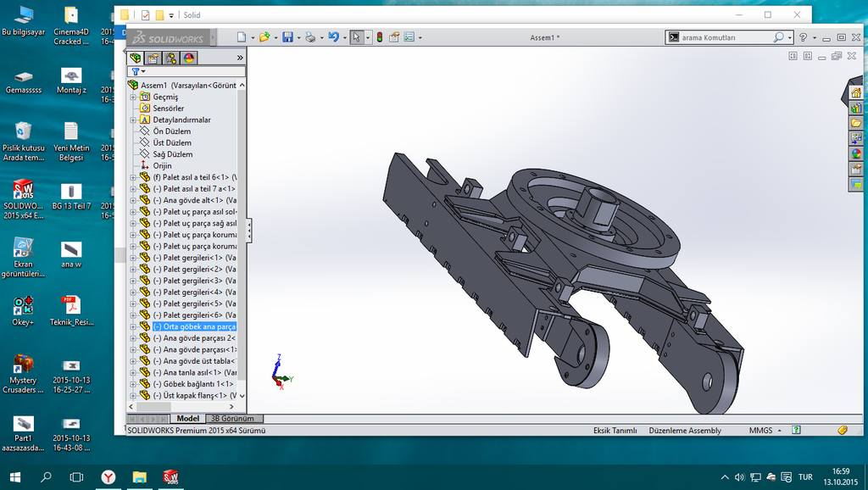This screenshot has width=868, height=490.
Task: Expand the Detaylandırmalar tree node
Action: tap(133, 120)
